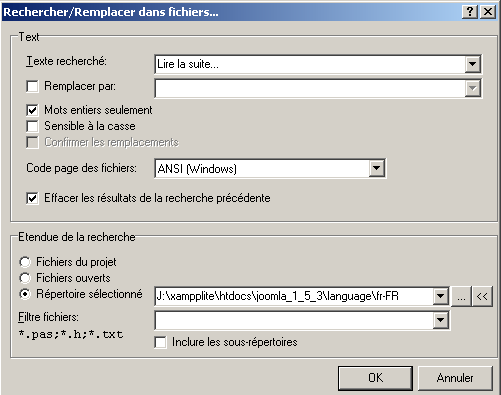Screen dimensions: 501x395
Task: Click the *.pas;*.h;*.txt filter example text
Action: [x=71, y=334]
